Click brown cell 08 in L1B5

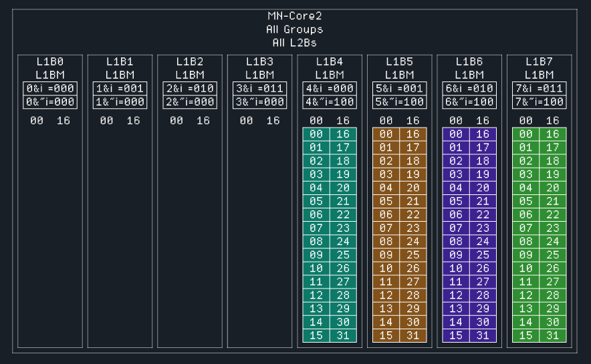(x=386, y=242)
